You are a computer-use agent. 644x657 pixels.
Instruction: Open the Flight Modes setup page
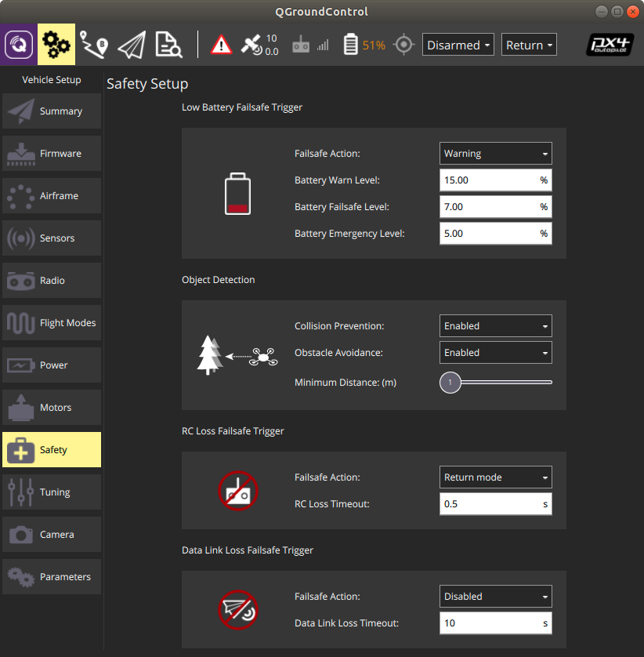52,323
